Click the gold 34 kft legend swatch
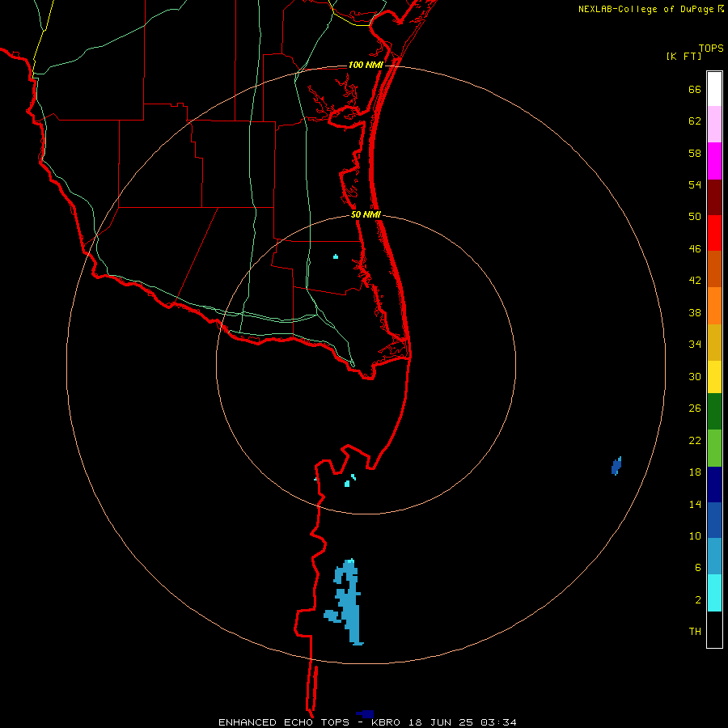 pos(714,342)
